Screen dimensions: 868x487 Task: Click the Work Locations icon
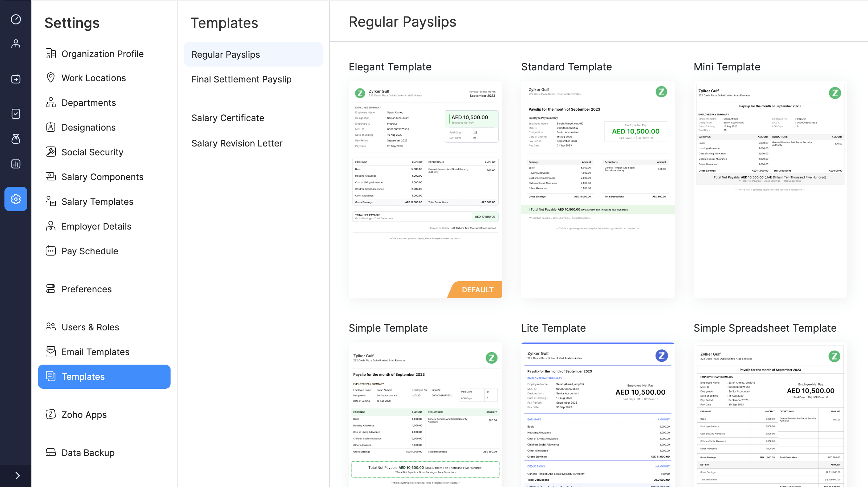coord(51,77)
